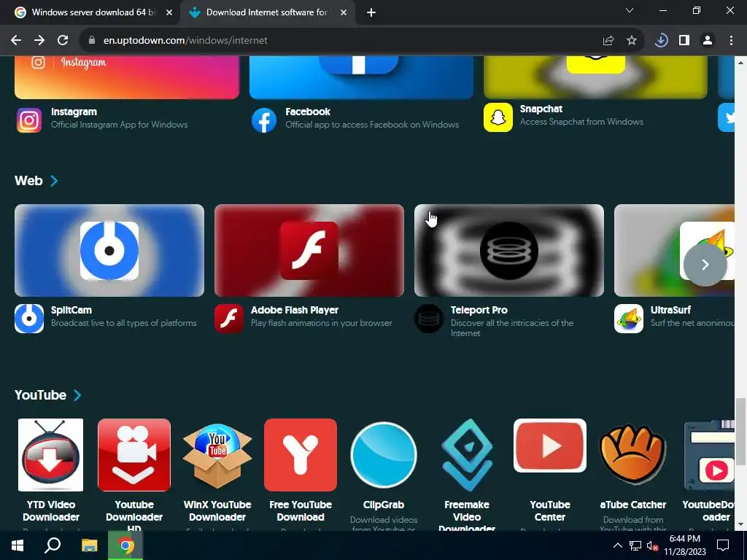Screen dimensions: 747x560
Task: Open the tab search dropdown
Action: click(630, 10)
